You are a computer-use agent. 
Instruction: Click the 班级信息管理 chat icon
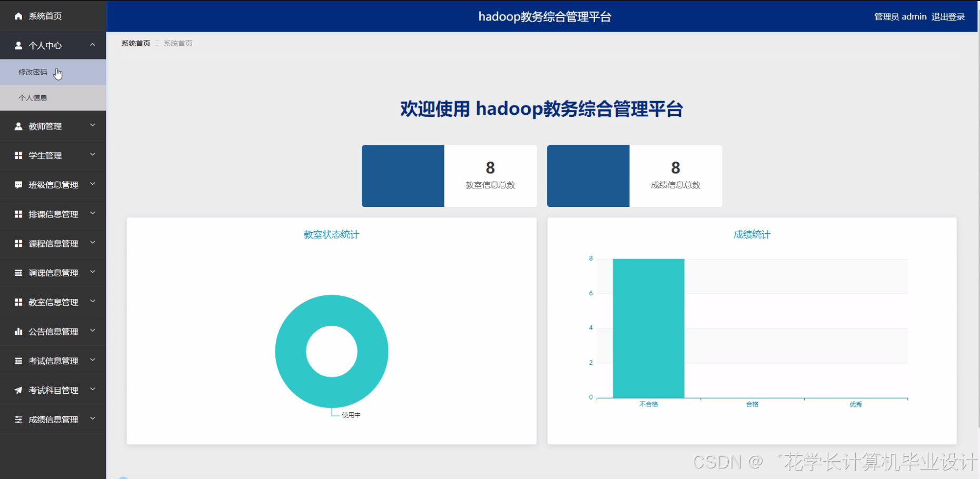17,185
